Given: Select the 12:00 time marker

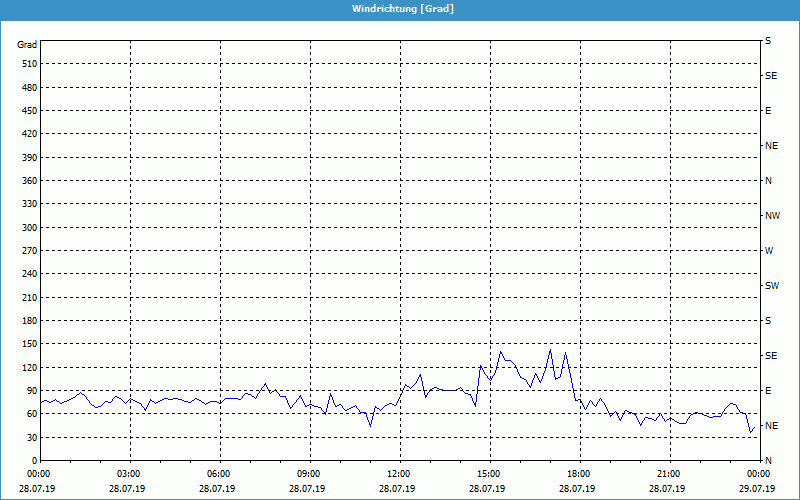Looking at the screenshot, I should click(399, 474).
